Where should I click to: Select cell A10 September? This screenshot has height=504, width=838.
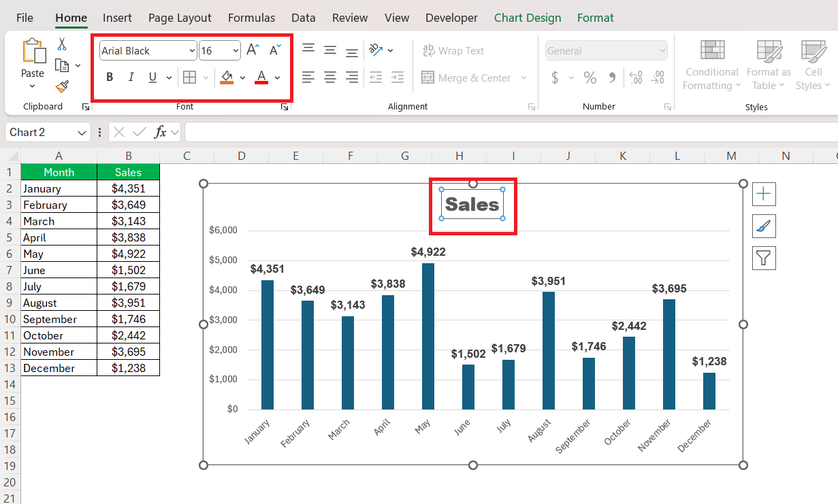pyautogui.click(x=59, y=319)
